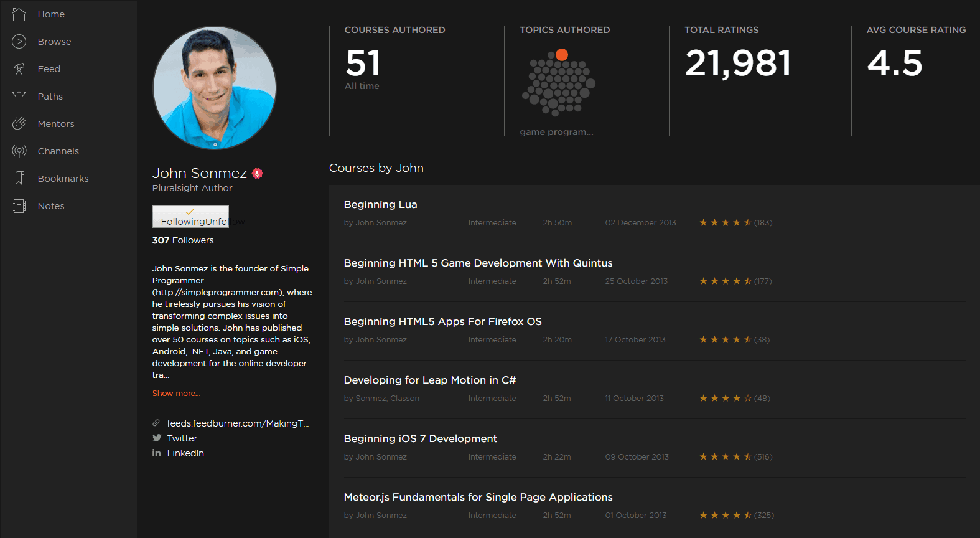The image size is (980, 538).
Task: Click the 'Pluralsight Author' subtitle
Action: tap(192, 188)
